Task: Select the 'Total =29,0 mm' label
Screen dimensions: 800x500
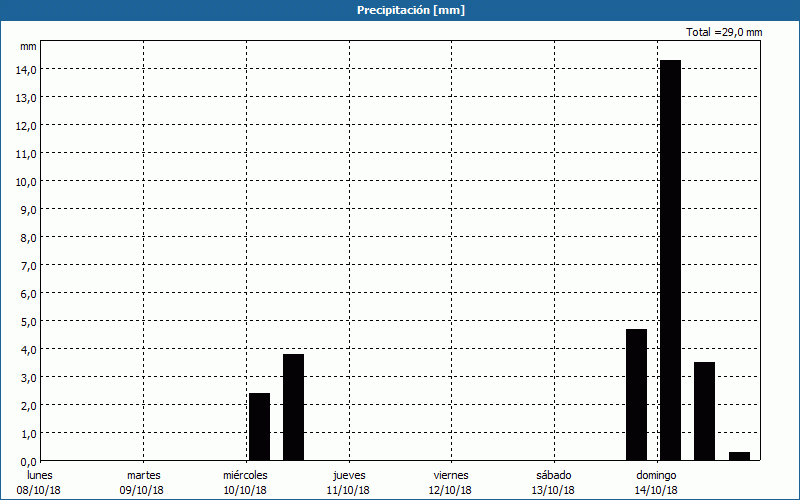Action: point(724,32)
